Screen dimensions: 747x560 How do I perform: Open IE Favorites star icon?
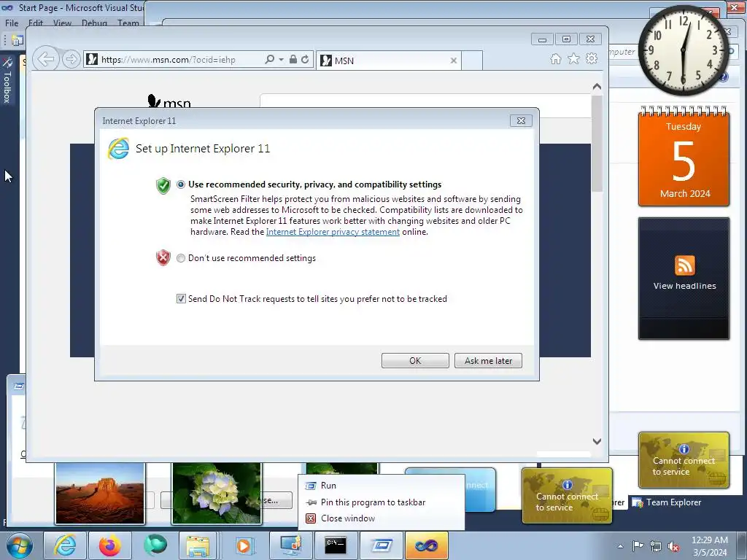[573, 58]
